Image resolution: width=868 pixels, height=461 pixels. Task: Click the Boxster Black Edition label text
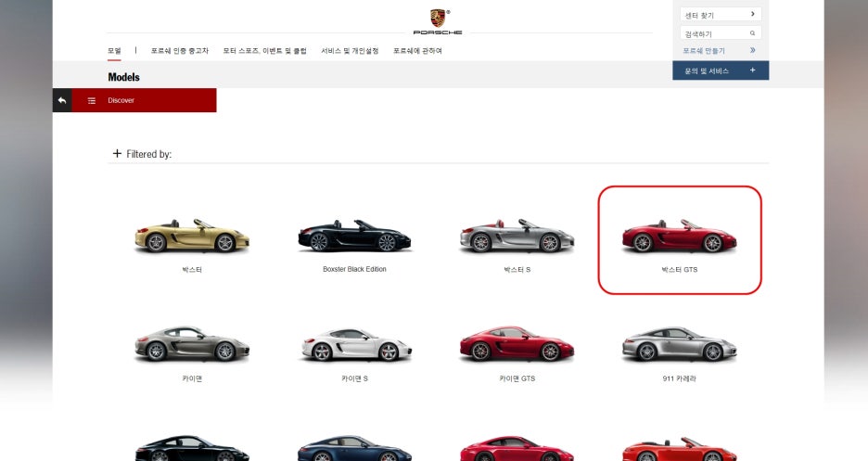pos(354,269)
